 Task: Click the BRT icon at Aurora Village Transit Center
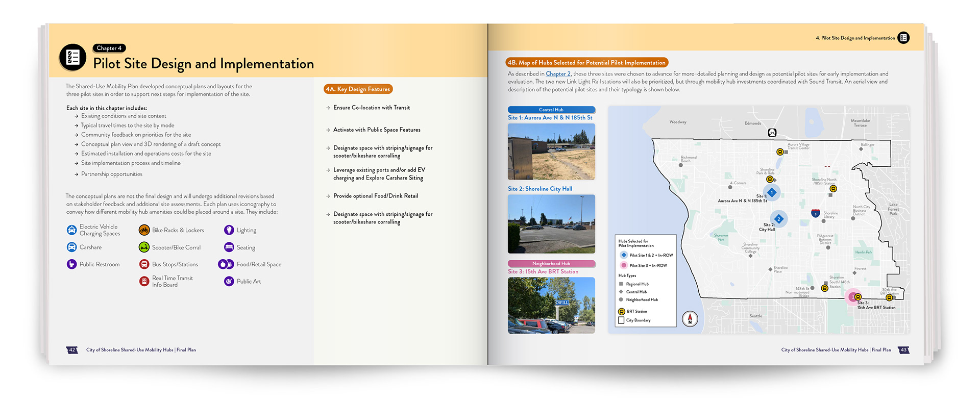(780, 152)
